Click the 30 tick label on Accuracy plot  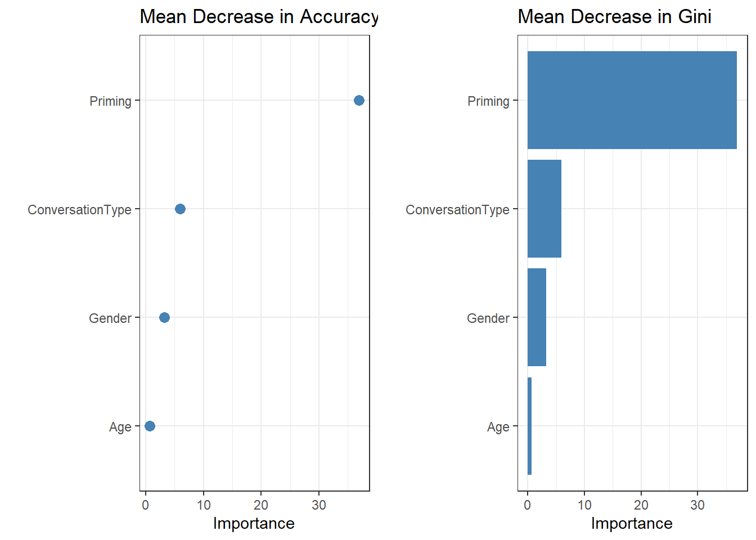pos(319,505)
